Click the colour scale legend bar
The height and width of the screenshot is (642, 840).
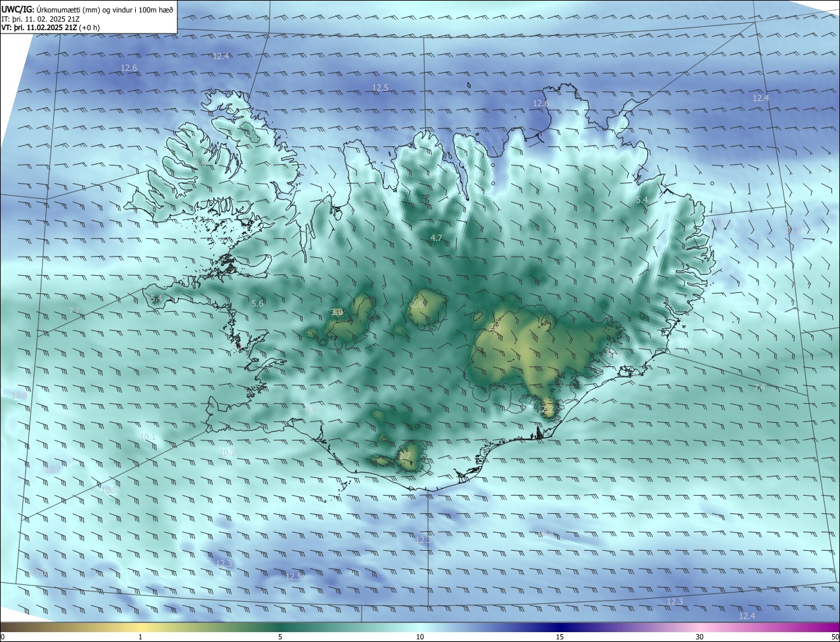tap(420, 627)
